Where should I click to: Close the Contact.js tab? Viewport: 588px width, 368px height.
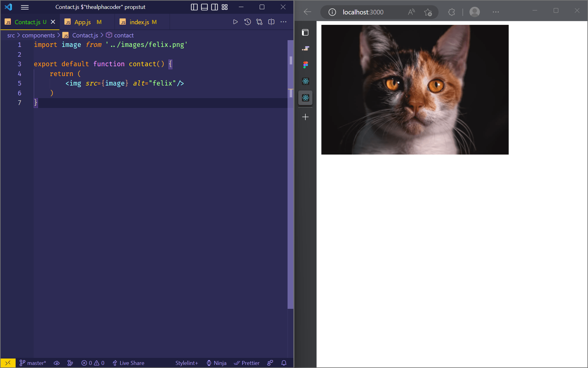click(53, 22)
